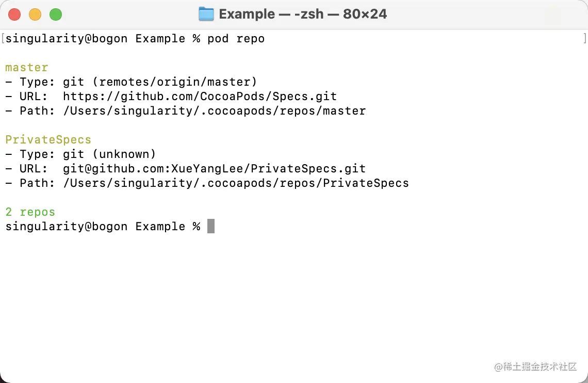Screen dimensions: 588x383
Task: Click the singularity@bogon prompt text
Action: point(66,226)
